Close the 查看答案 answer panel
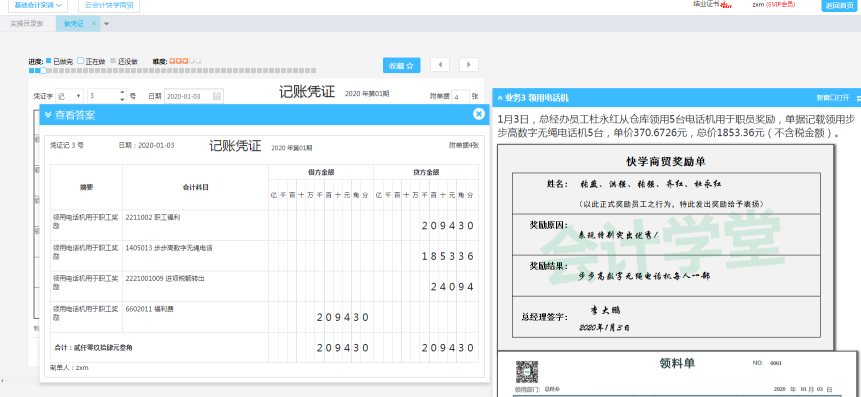 (x=479, y=114)
